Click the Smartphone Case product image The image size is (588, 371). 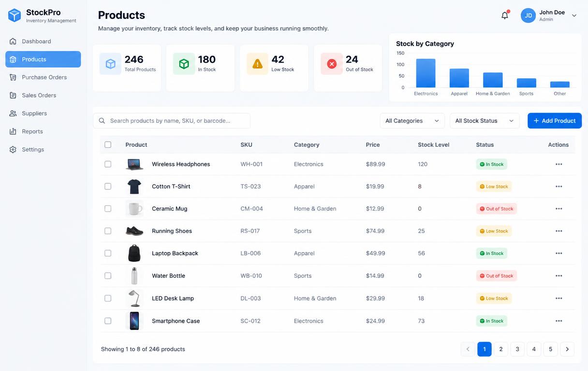pyautogui.click(x=134, y=321)
